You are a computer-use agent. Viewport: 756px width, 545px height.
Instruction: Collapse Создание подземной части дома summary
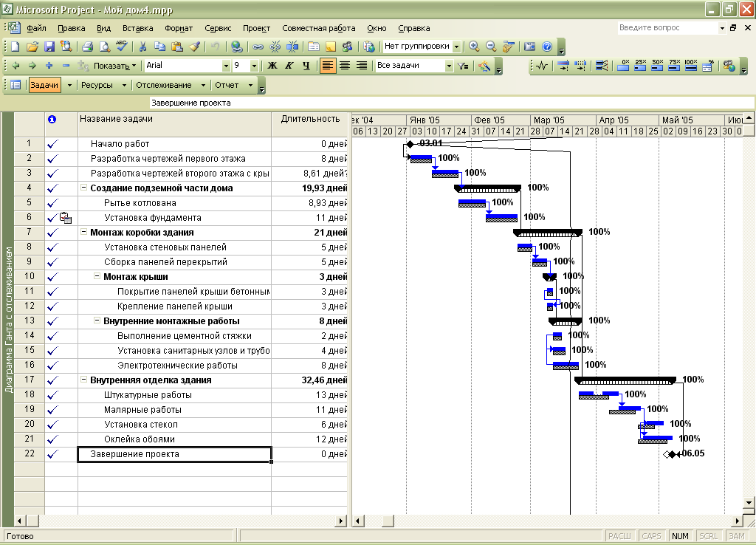[x=83, y=188]
